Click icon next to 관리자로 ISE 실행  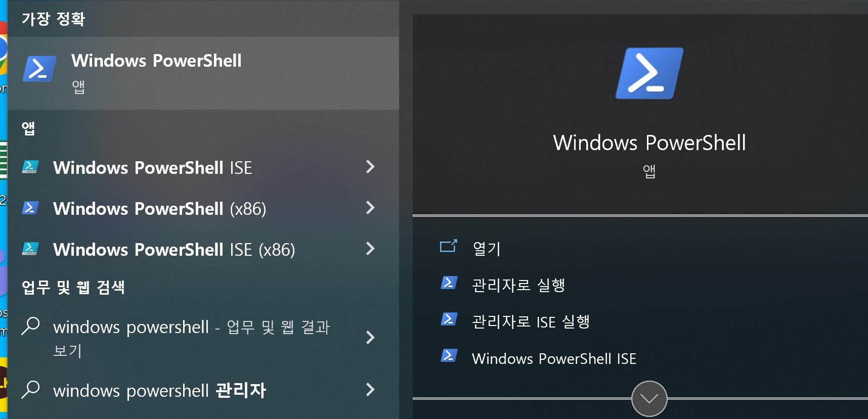[449, 319]
